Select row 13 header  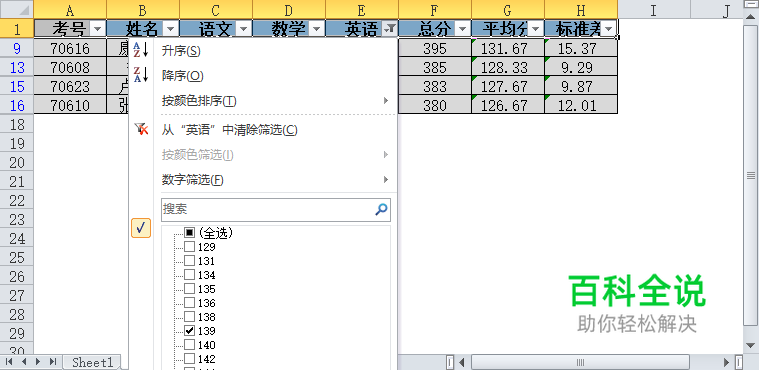pos(17,67)
